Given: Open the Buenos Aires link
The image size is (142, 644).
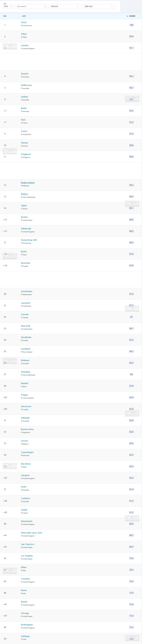Looking at the screenshot, I should 27,429.
